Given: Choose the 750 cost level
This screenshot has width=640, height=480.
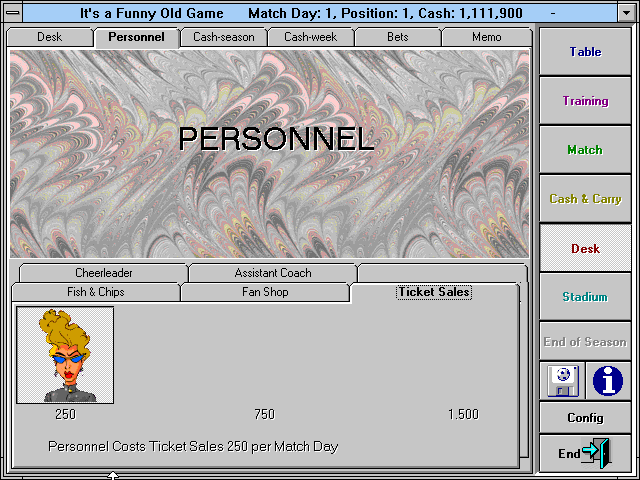Looking at the screenshot, I should [x=264, y=415].
